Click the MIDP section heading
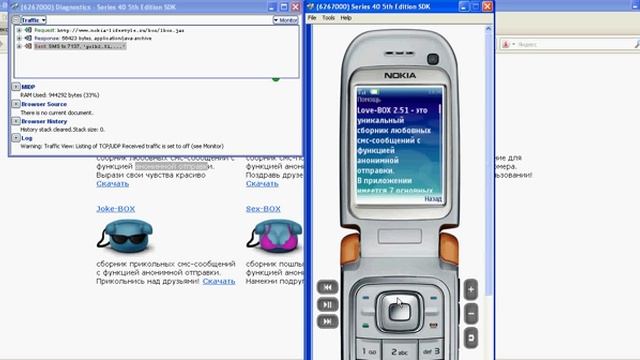The image size is (640, 360). click(28, 87)
